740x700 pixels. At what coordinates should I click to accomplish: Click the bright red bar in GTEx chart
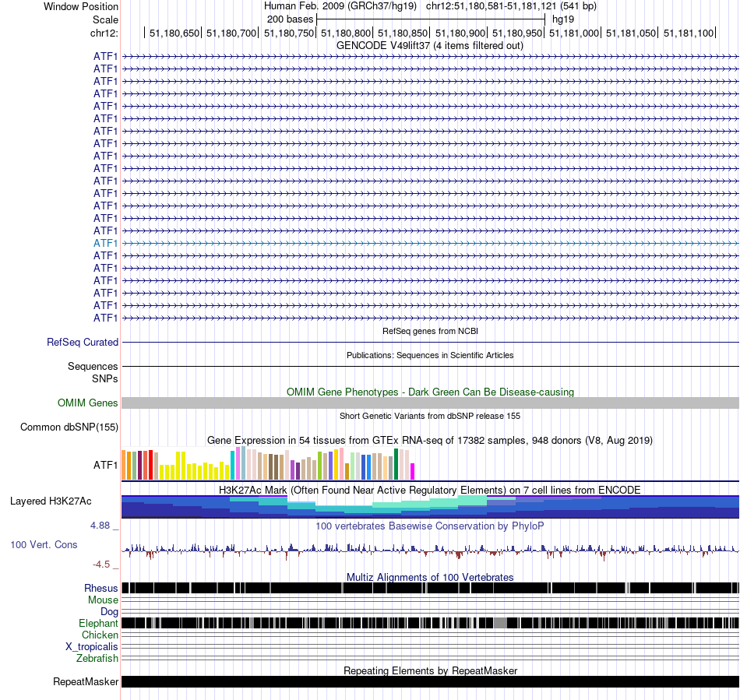point(150,465)
